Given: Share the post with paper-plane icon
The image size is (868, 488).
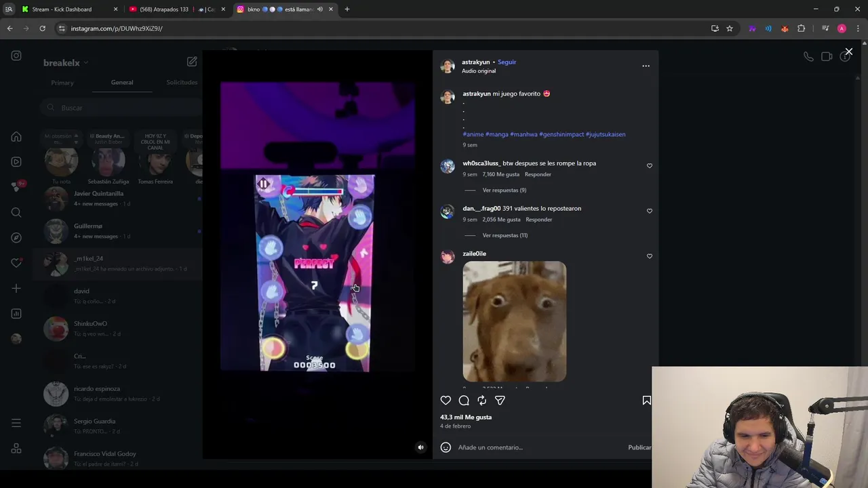Looking at the screenshot, I should [x=500, y=401].
